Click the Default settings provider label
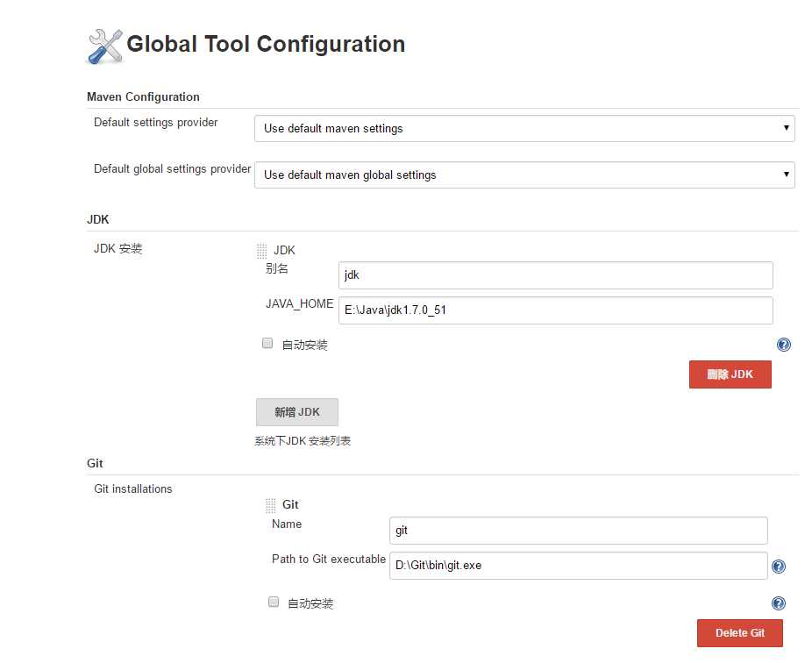This screenshot has width=812, height=663. click(x=156, y=122)
